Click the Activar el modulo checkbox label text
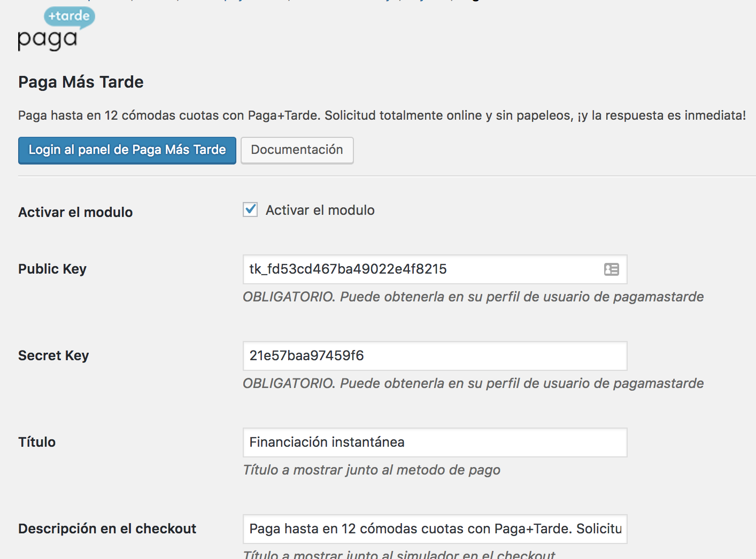 point(320,211)
